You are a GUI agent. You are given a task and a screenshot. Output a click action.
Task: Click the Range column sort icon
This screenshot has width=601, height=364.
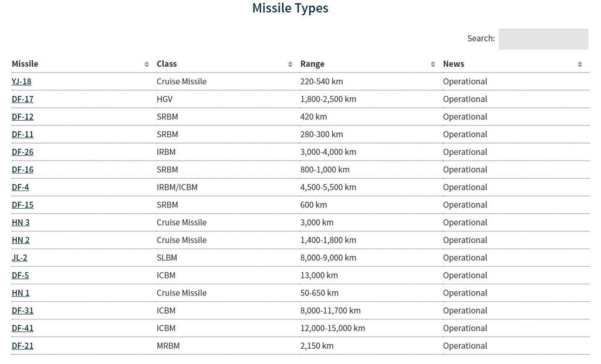tap(433, 64)
